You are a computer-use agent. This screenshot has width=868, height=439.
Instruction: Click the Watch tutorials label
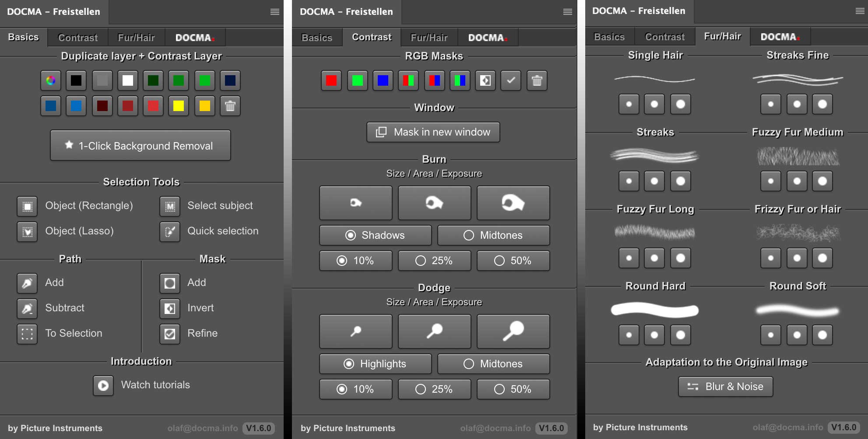click(x=155, y=385)
